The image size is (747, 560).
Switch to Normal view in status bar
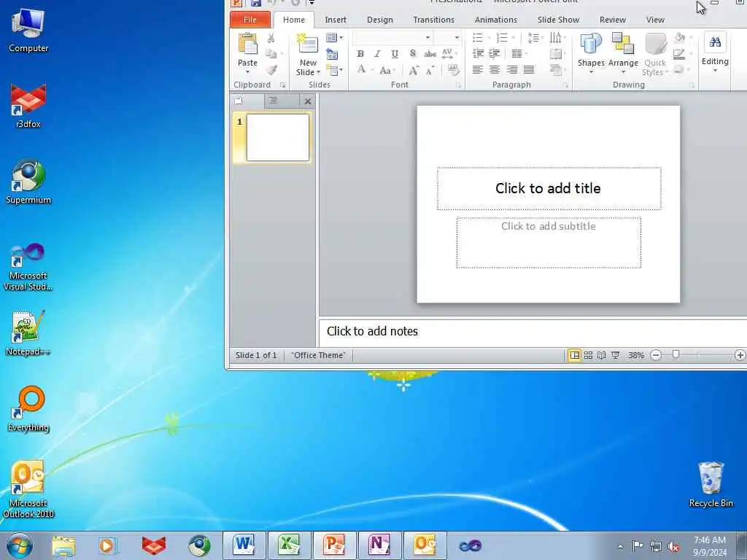[x=575, y=355]
